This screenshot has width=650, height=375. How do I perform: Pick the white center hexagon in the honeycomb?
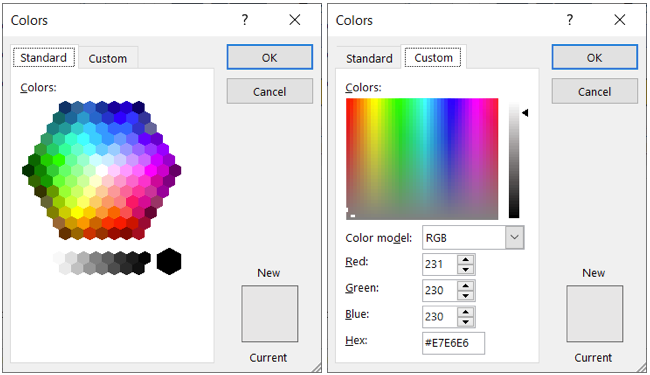coord(102,170)
